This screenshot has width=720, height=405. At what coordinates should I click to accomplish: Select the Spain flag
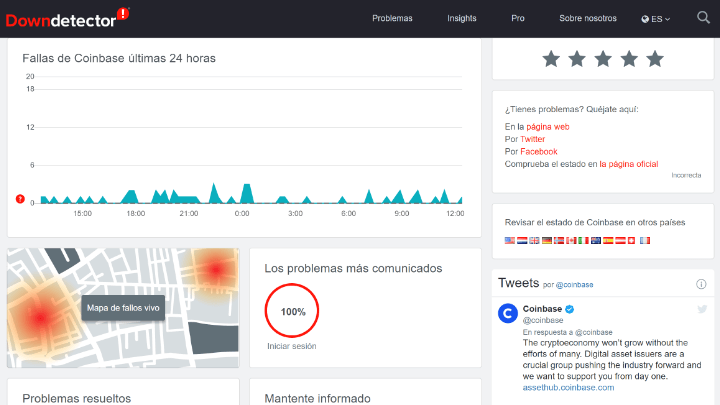[608, 240]
